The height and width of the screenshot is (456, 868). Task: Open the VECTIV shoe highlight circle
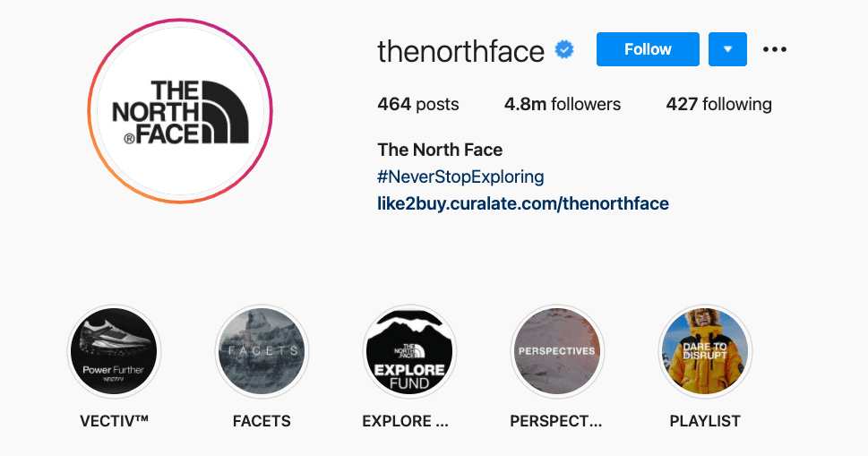click(115, 351)
